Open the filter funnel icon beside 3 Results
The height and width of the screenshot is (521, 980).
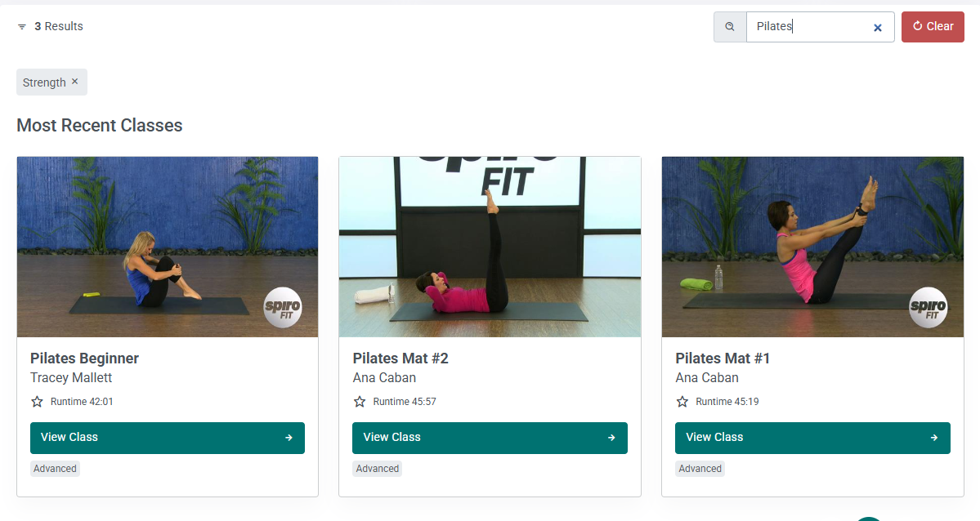pyautogui.click(x=22, y=26)
